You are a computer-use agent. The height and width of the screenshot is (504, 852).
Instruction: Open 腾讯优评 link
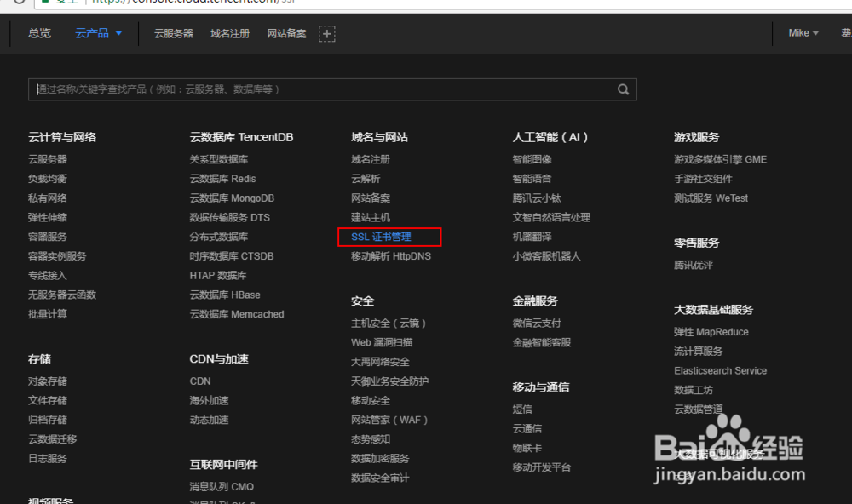[x=694, y=265]
